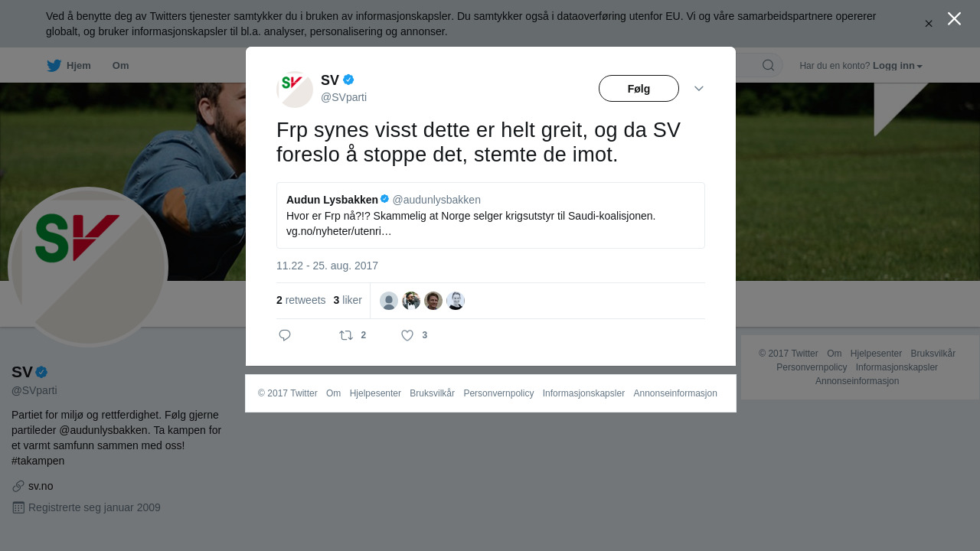Dismiss the cookie notice small X
This screenshot has height=551, width=980.
929,24
